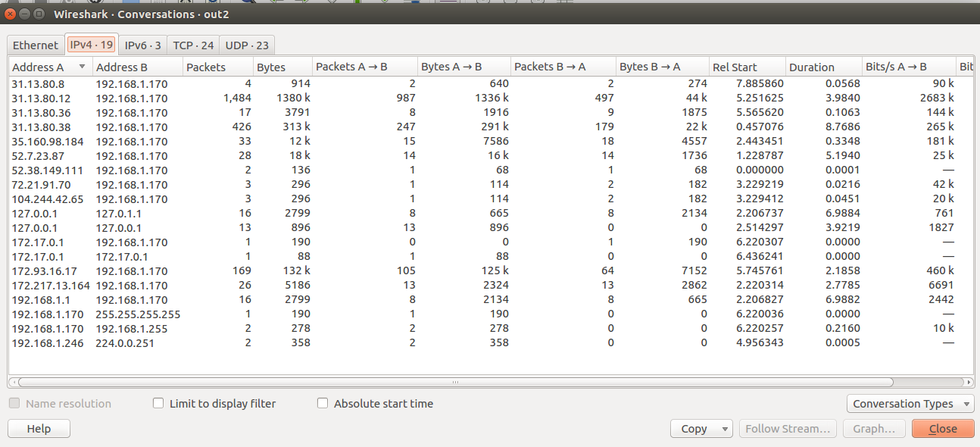Sort by Bytes A → B column header
980x447 pixels.
click(x=464, y=67)
